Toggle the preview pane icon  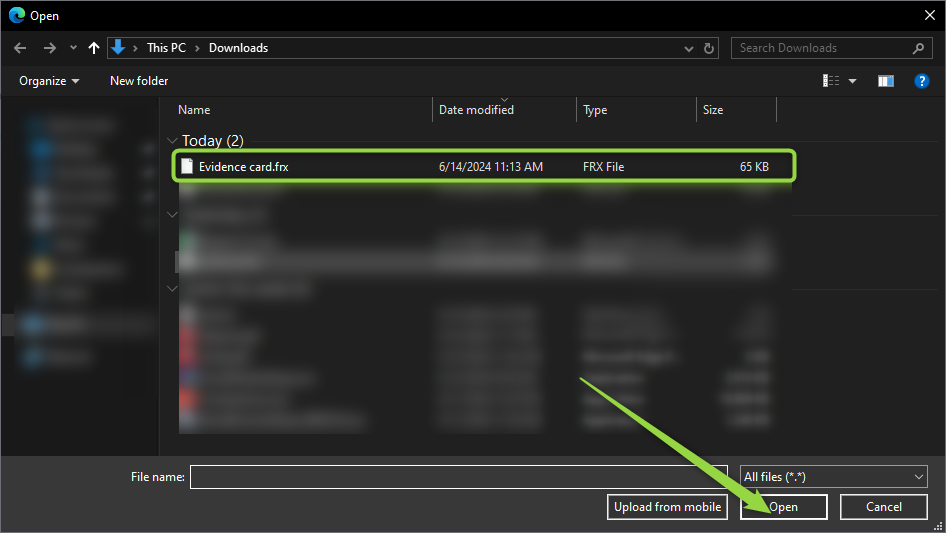click(x=885, y=81)
